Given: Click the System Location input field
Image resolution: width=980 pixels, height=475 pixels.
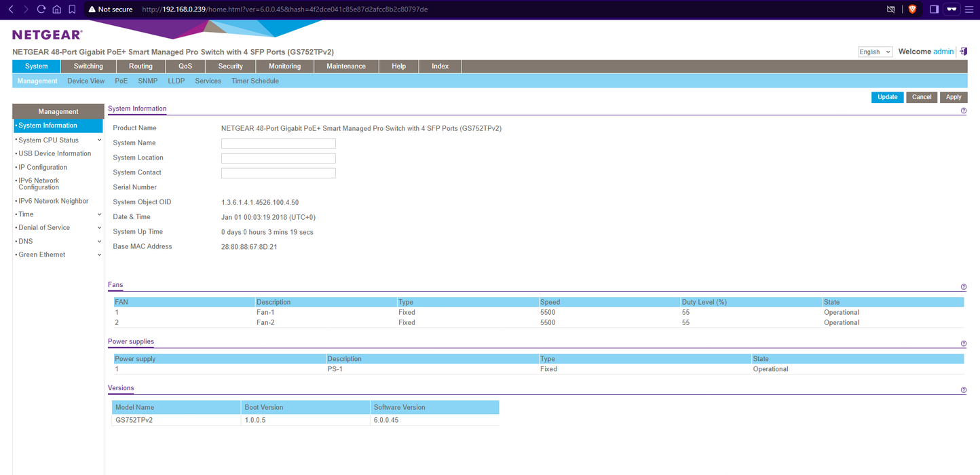Looking at the screenshot, I should click(278, 158).
